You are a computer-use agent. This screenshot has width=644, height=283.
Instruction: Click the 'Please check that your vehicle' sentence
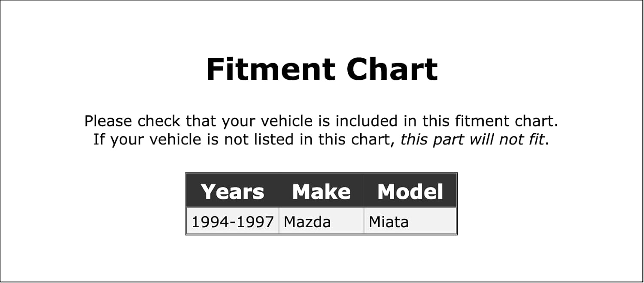tap(321, 121)
